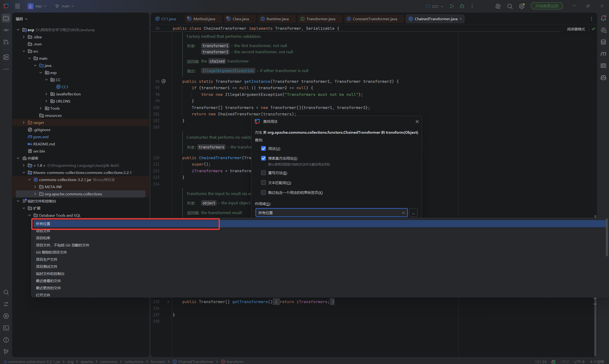Close the 查找用法 dialog
Image resolution: width=609 pixels, height=364 pixels.
click(417, 122)
